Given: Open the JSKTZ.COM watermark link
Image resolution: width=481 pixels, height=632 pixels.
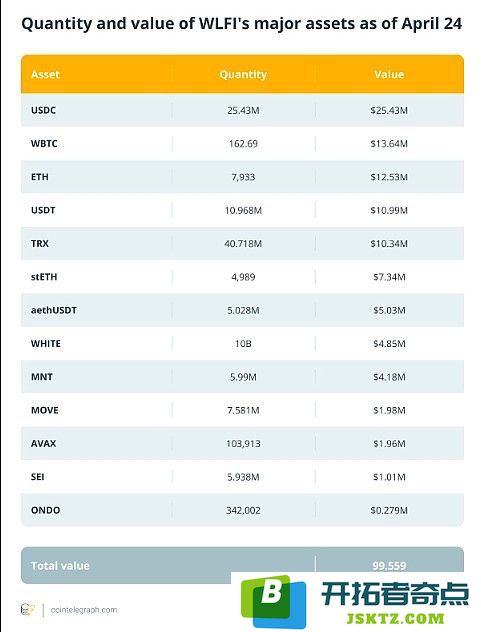Looking at the screenshot, I should (x=395, y=618).
